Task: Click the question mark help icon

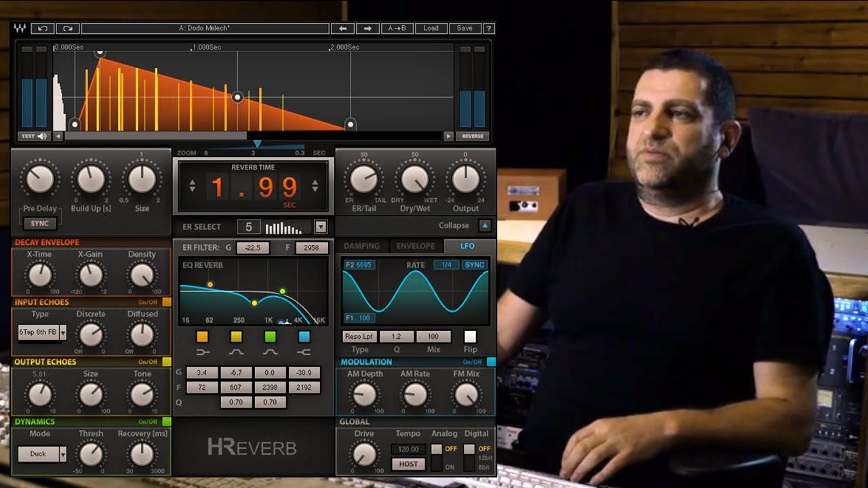Action: click(x=488, y=28)
